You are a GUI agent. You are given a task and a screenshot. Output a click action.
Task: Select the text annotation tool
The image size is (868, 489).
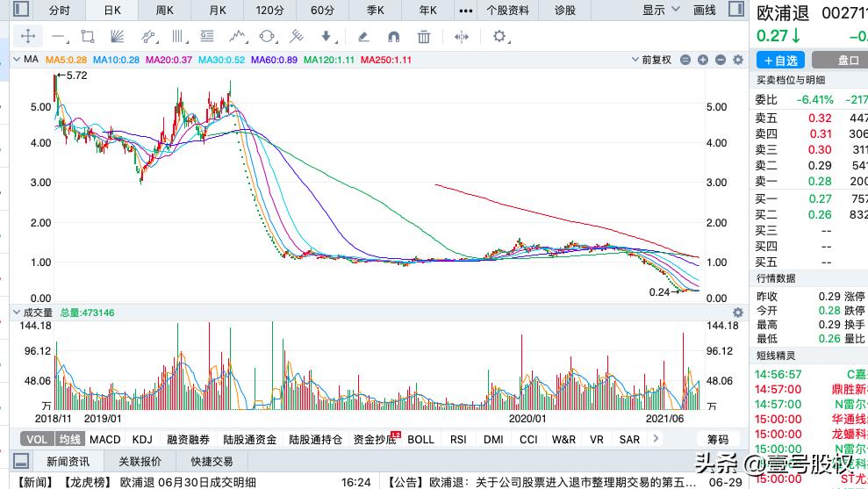click(207, 37)
